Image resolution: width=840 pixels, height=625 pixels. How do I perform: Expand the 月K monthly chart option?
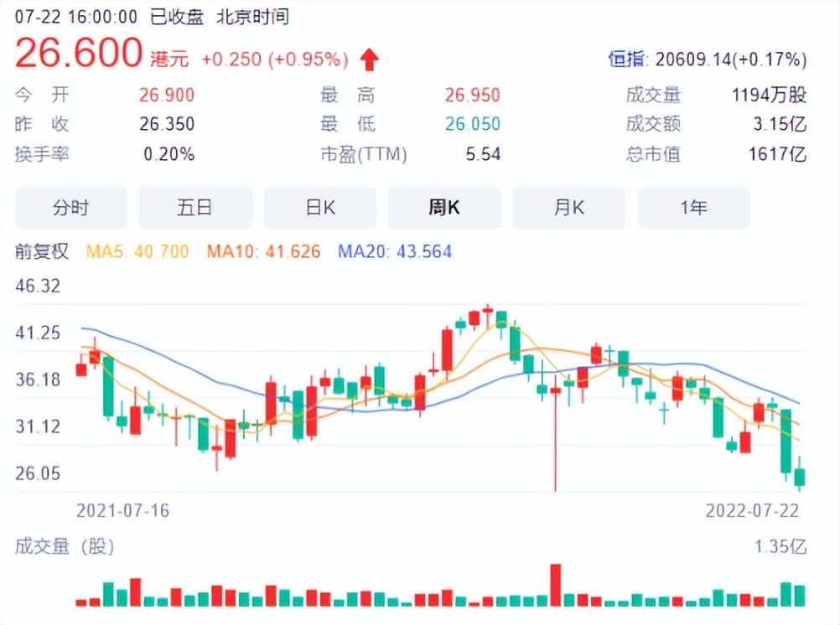[x=569, y=208]
